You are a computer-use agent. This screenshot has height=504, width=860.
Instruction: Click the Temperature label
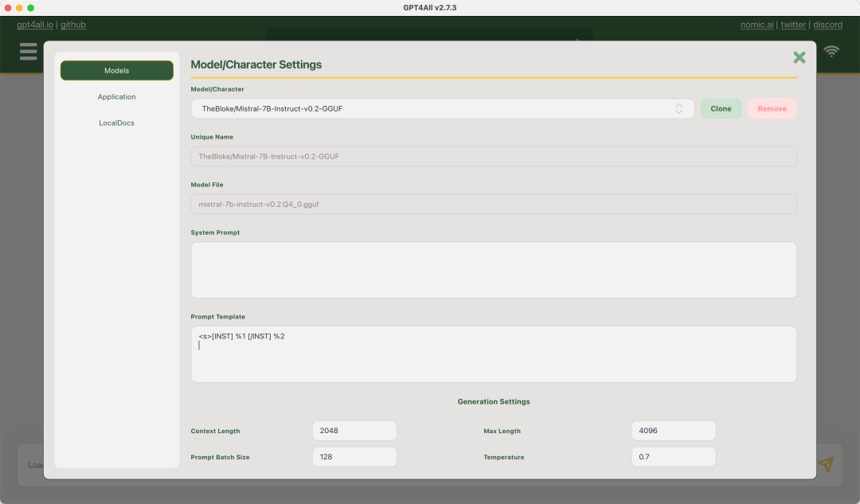click(x=503, y=457)
